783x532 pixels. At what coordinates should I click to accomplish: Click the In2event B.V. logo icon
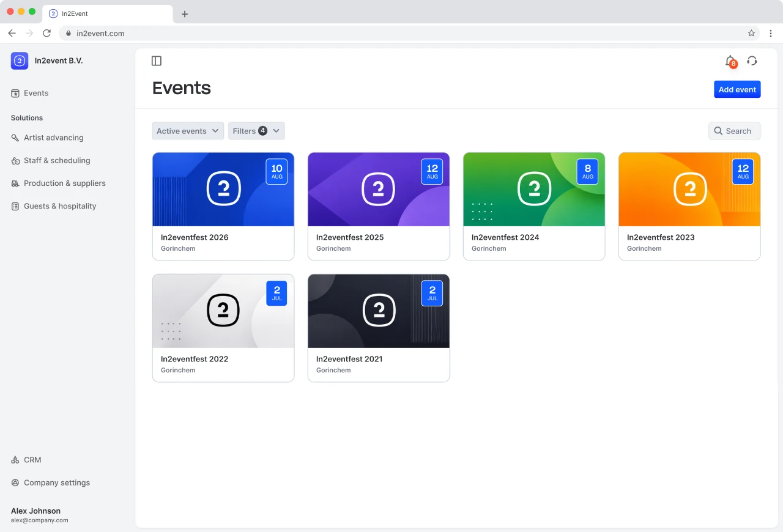click(20, 61)
